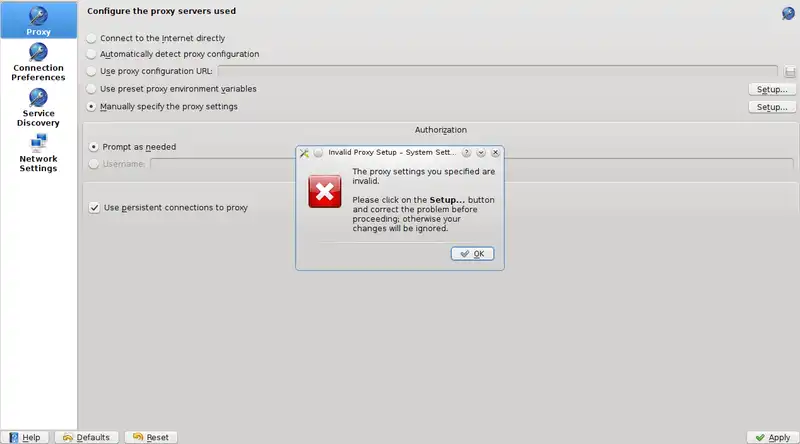Close the Invalid Proxy Setup dialog
This screenshot has width=800, height=444.
pyautogui.click(x=495, y=153)
